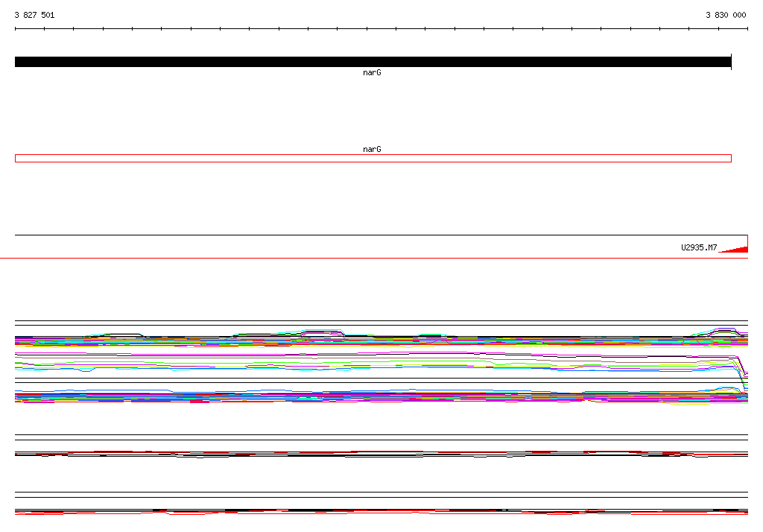Viewport: 763px width, 532px height.
Task: Click the start coordinate 3 827 501
Action: [34, 15]
